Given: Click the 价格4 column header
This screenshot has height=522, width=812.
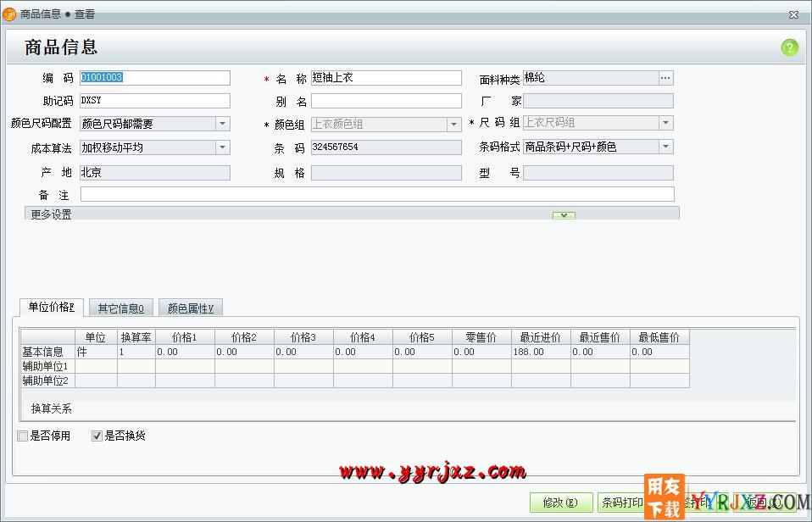Looking at the screenshot, I should tap(363, 337).
